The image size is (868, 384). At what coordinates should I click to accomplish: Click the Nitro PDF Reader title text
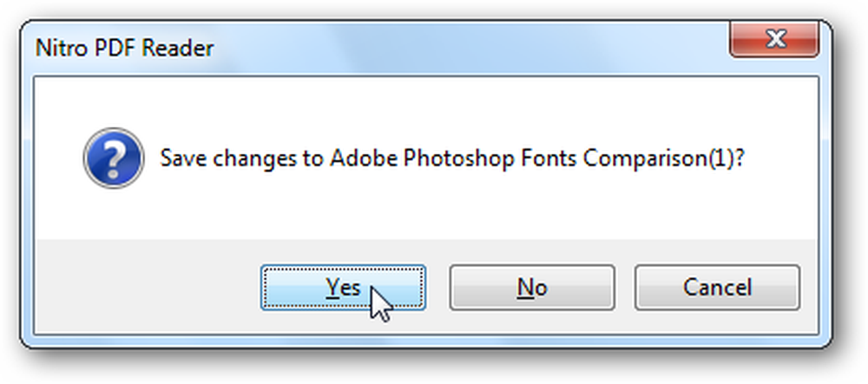pos(124,48)
